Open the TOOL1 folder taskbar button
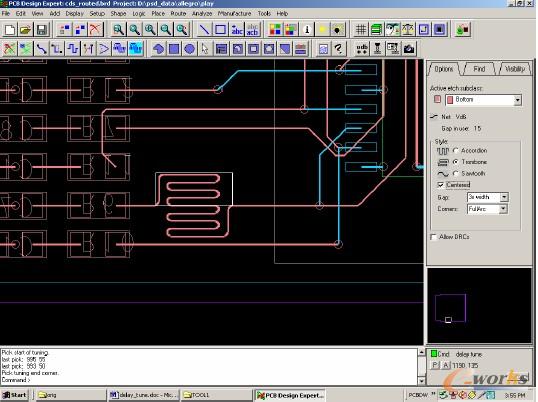 tap(216, 395)
